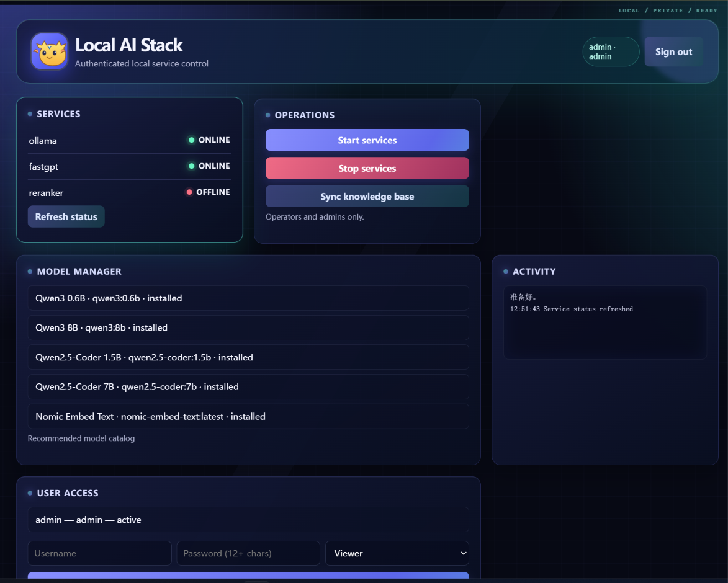Click the ollama service name
Viewport: 728px width, 583px height.
tap(43, 141)
